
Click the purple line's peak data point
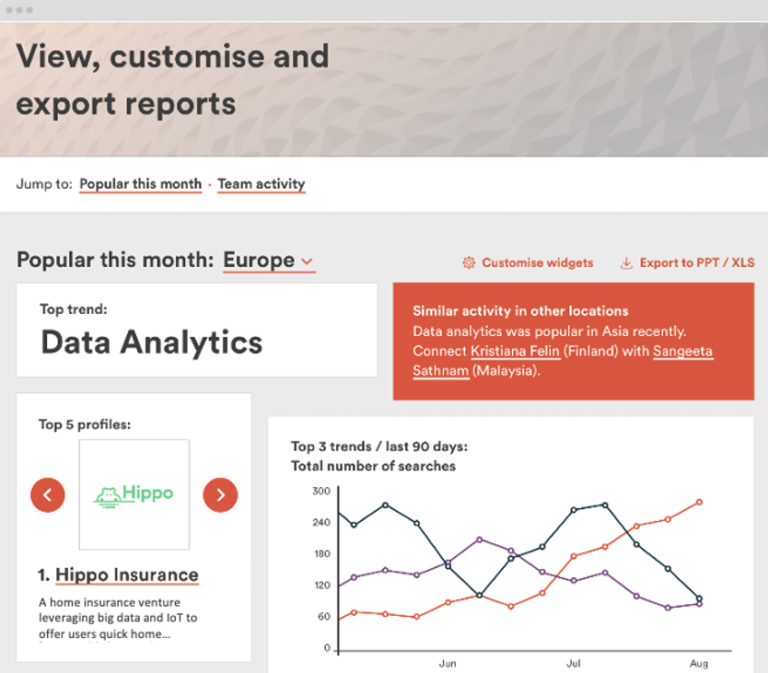point(480,540)
